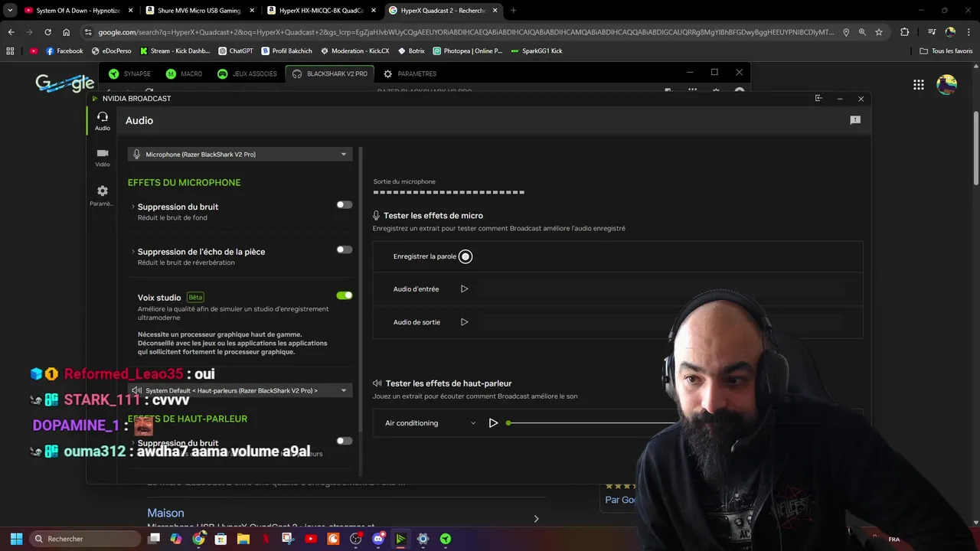The image size is (980, 551).
Task: Open a new Chrome tab
Action: point(513,11)
